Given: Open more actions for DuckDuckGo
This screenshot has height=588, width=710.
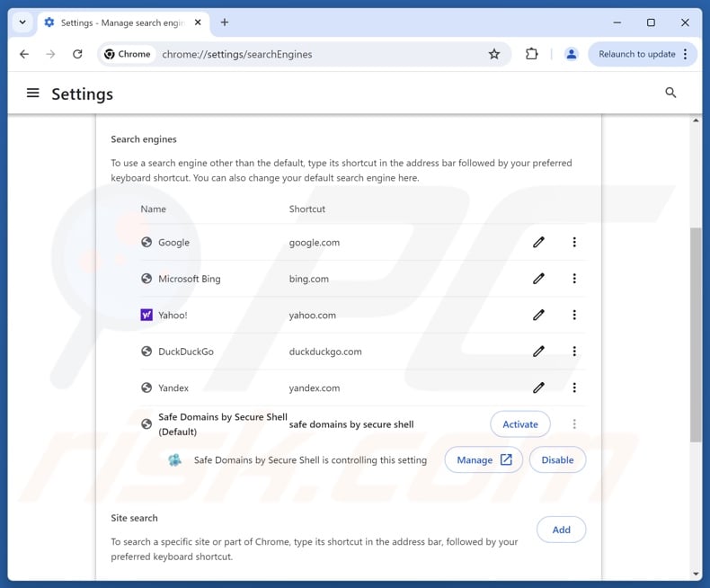Looking at the screenshot, I should pyautogui.click(x=574, y=351).
